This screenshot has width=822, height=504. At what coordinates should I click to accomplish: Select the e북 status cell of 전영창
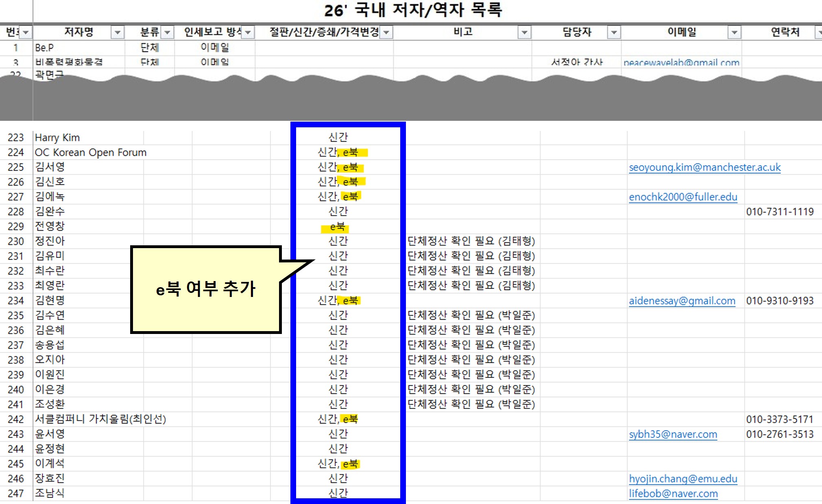(x=338, y=227)
